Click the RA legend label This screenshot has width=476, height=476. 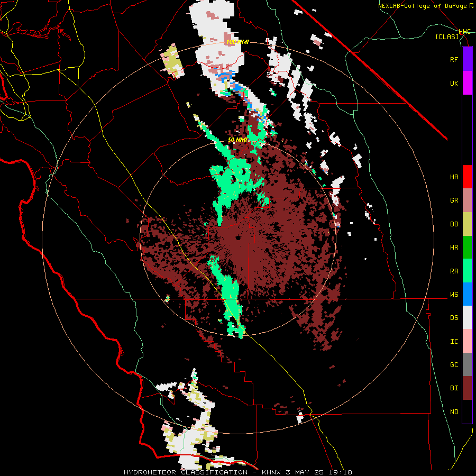click(454, 271)
